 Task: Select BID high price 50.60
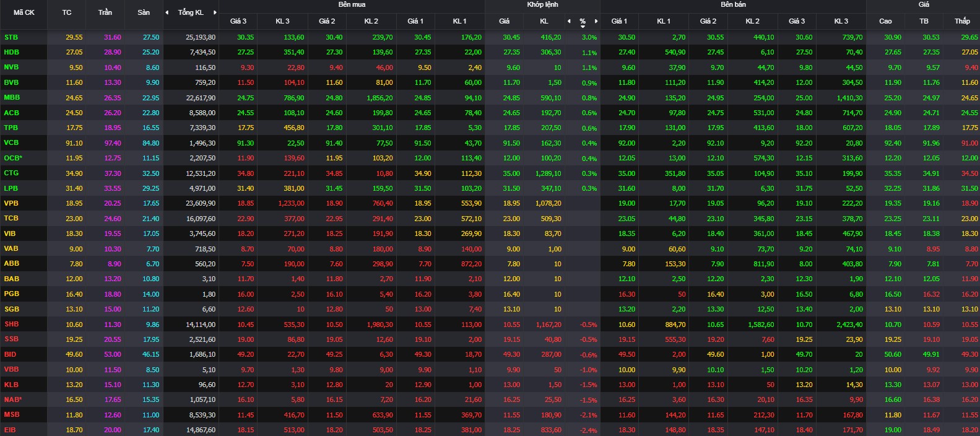pyautogui.click(x=893, y=354)
